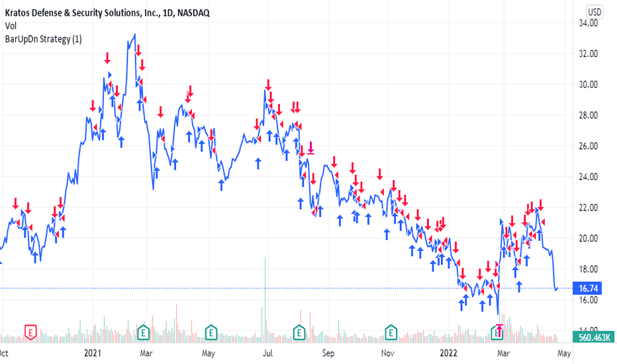617x364 pixels.
Task: Click magenta up arrow near Mar 2022
Action: tap(499, 330)
